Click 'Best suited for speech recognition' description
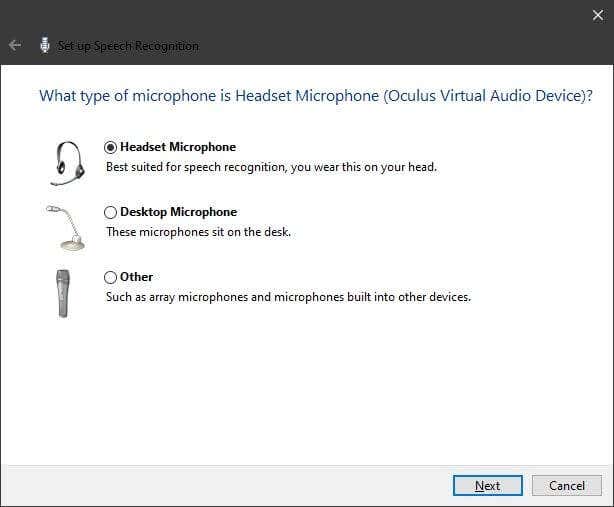Screen dimensions: 614x507 [271, 167]
